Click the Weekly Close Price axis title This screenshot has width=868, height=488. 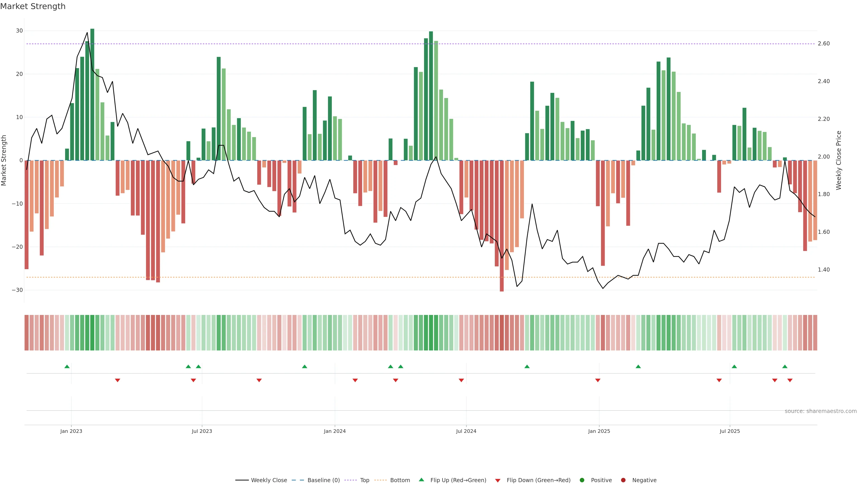click(x=839, y=160)
